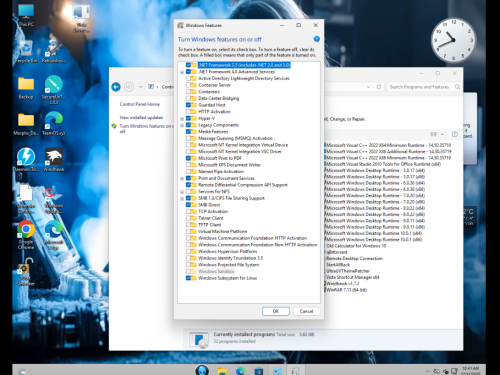Select Microsoft Print to PDF item

220,158
